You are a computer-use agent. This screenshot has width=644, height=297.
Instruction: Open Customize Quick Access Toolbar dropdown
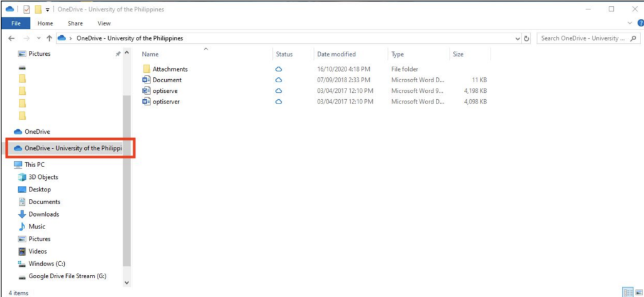pos(48,9)
